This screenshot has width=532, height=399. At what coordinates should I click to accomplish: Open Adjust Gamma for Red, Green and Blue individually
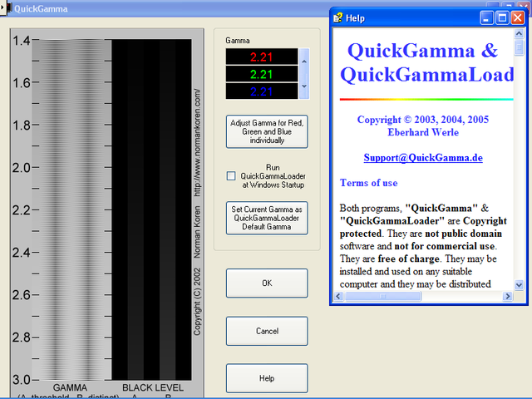coord(267,131)
